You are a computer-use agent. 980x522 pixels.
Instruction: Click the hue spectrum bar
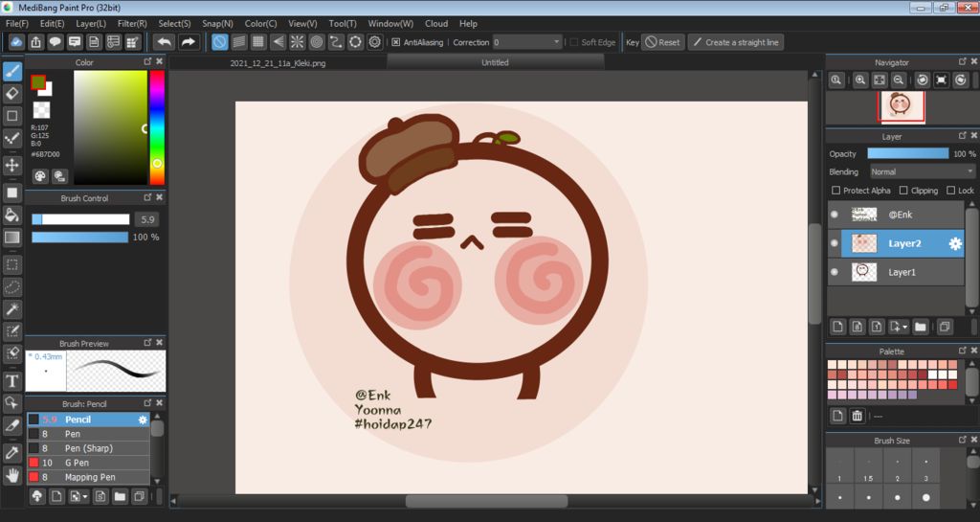[x=157, y=126]
